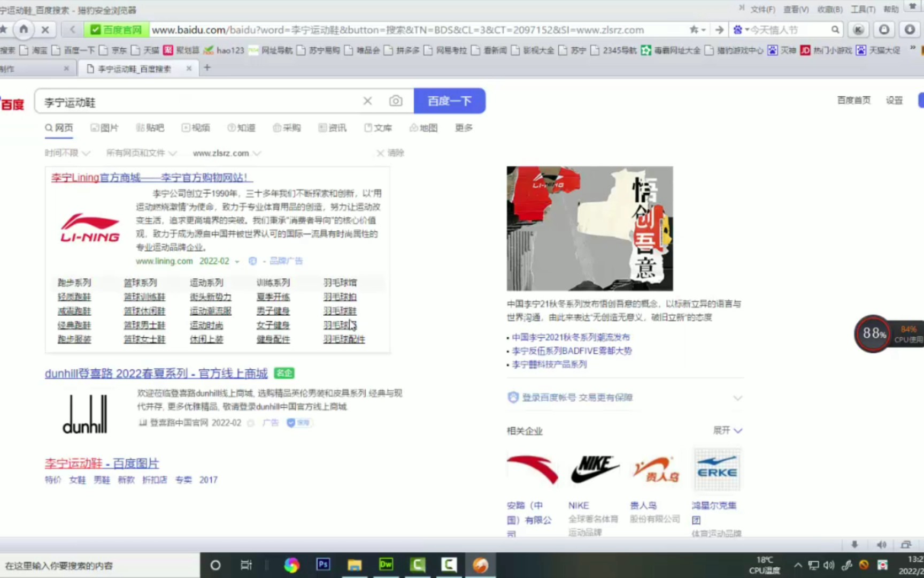Expand the bookmarks overflow chevron
The height and width of the screenshot is (578, 924).
pyautogui.click(x=913, y=49)
